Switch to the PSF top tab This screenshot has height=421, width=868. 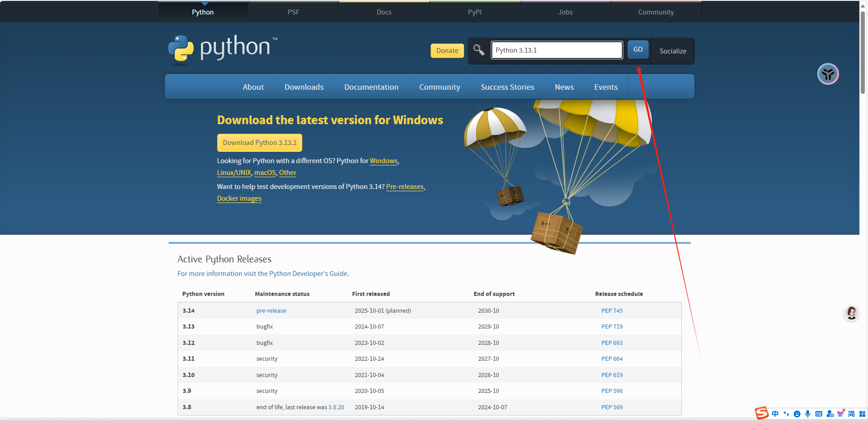293,12
